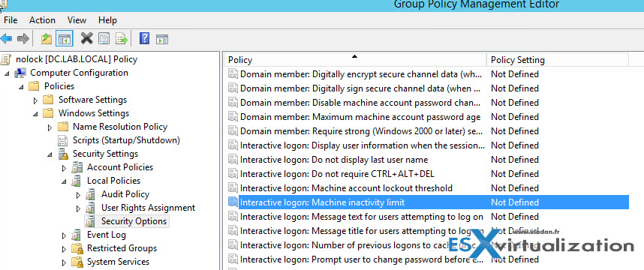Click the Export List toolbar icon

coord(122,39)
